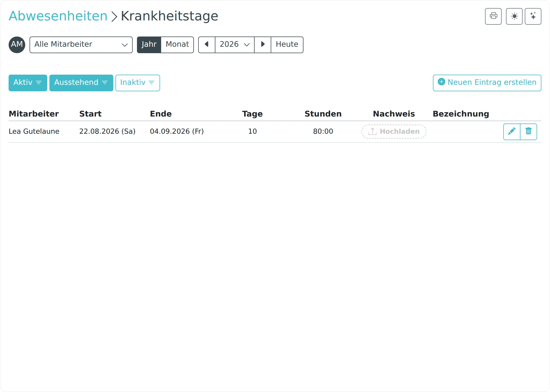550x392 pixels.
Task: Delete entry using the trash icon
Action: [529, 132]
